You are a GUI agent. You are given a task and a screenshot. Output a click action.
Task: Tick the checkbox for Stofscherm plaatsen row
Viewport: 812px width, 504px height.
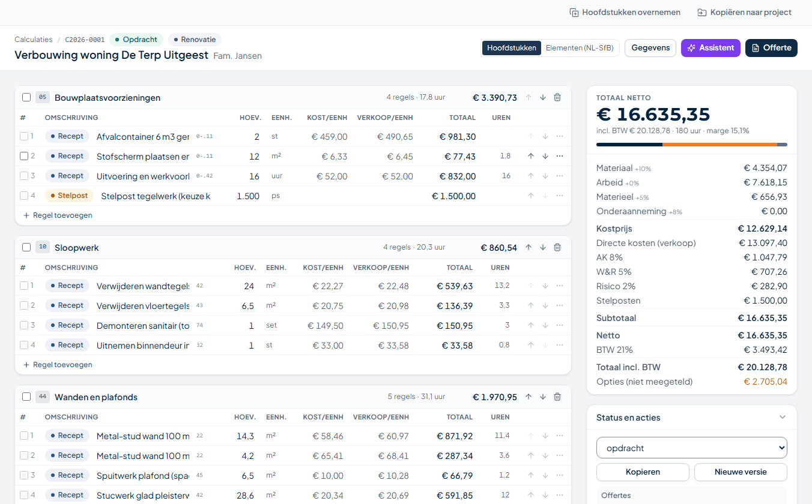tap(24, 156)
